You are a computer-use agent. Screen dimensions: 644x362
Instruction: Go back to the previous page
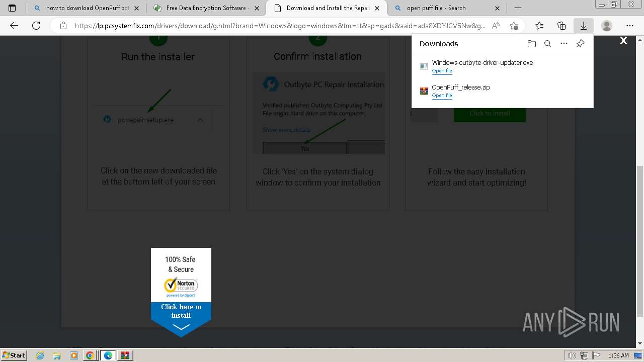[x=14, y=26]
